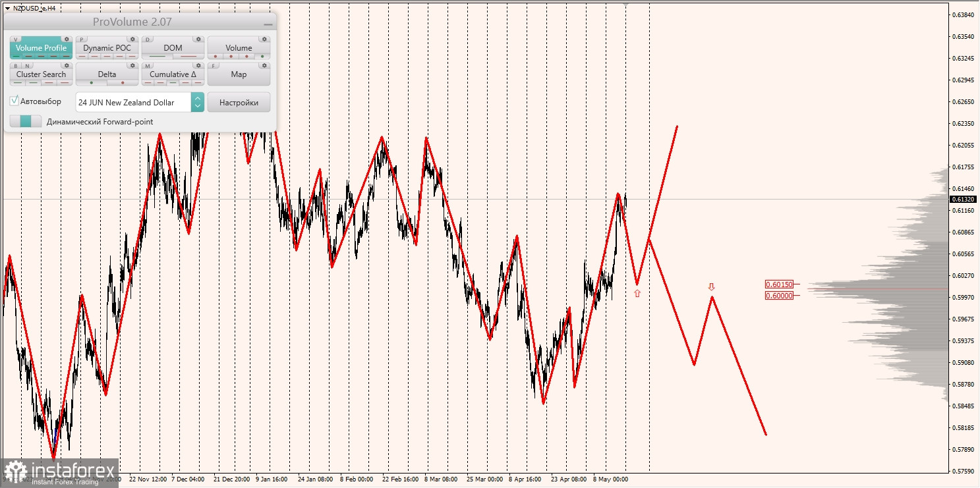Click the F hotkey tab on Map

pos(214,65)
